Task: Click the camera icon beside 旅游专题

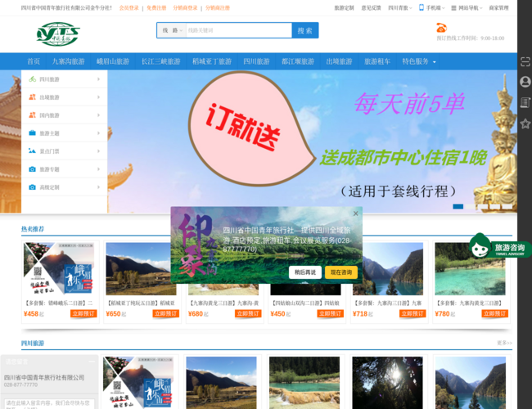Action: pos(32,169)
